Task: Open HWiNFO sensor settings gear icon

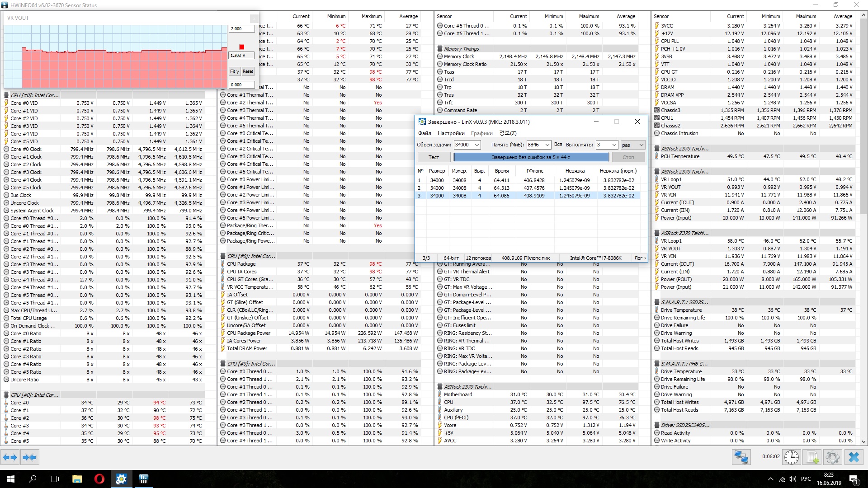Action: [x=832, y=457]
